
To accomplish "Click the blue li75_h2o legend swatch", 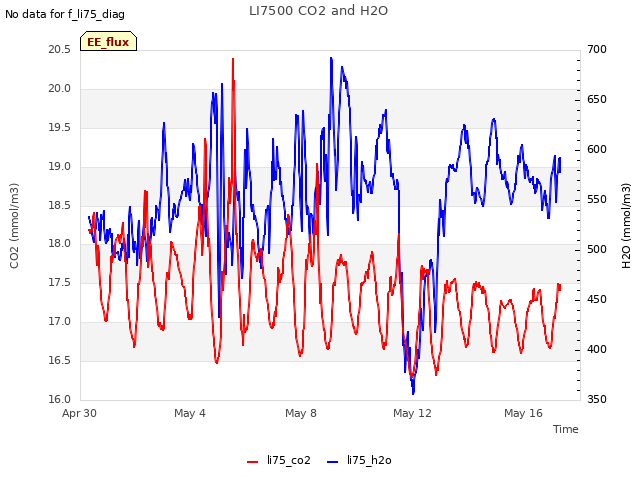I will coord(333,462).
